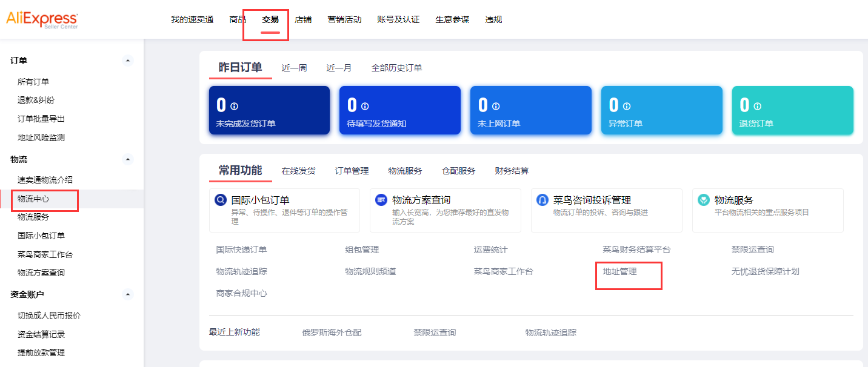
Task: Open 订单批量导出 in sidebar
Action: [41, 119]
